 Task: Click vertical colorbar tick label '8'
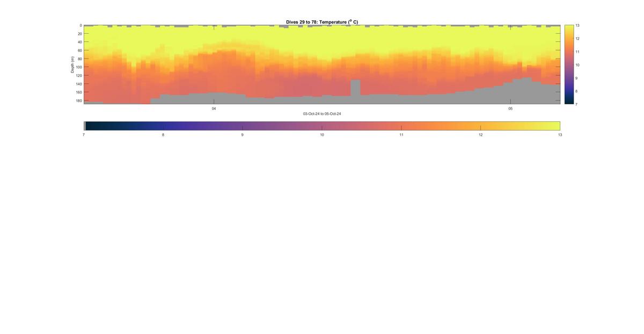point(577,91)
